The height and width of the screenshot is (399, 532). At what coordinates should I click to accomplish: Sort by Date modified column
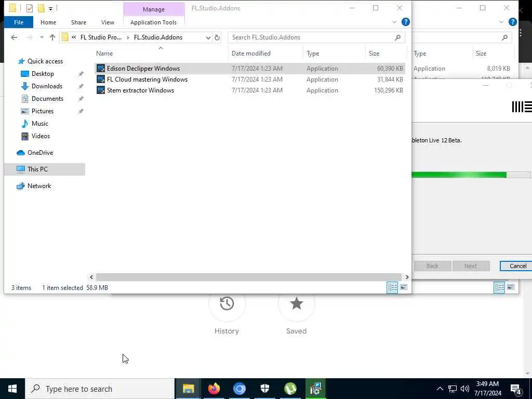coord(251,54)
